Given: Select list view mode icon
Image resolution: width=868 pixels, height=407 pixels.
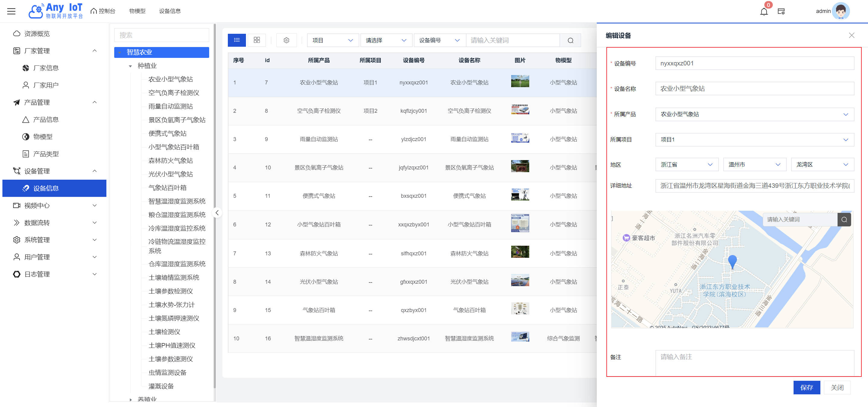Looking at the screenshot, I should coord(237,40).
